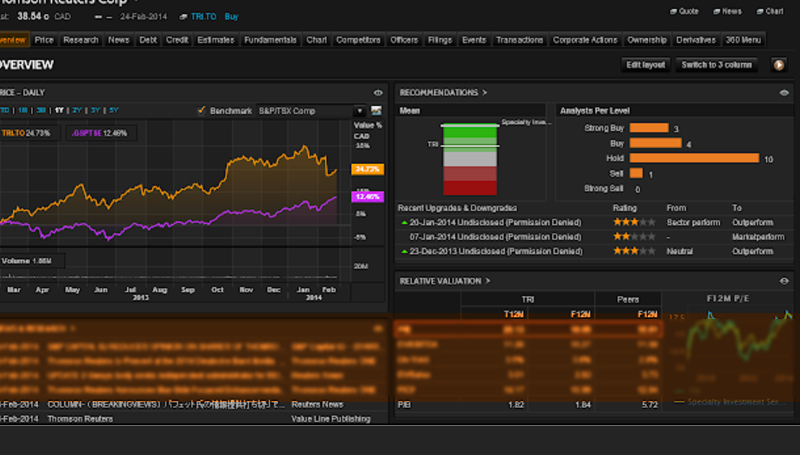The width and height of the screenshot is (800, 455).
Task: Uncheck the Benchmark checkbox
Action: click(x=202, y=110)
